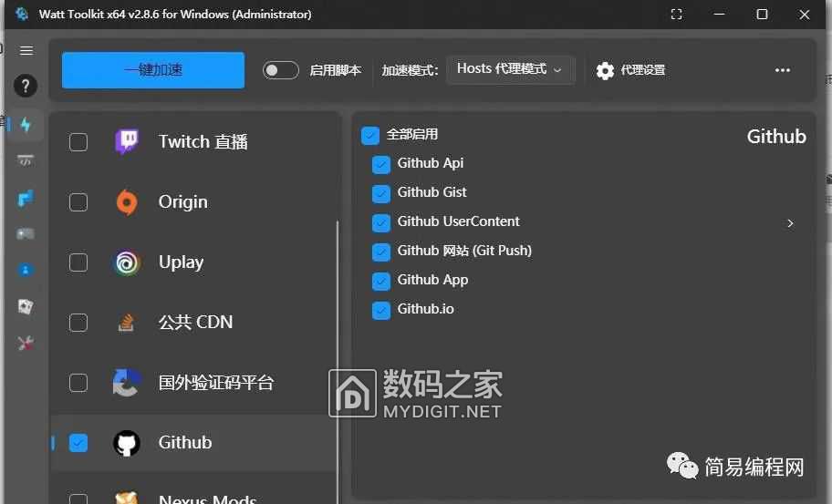Image resolution: width=832 pixels, height=504 pixels.
Task: Open the blue blocks sidebar icon
Action: tap(26, 198)
